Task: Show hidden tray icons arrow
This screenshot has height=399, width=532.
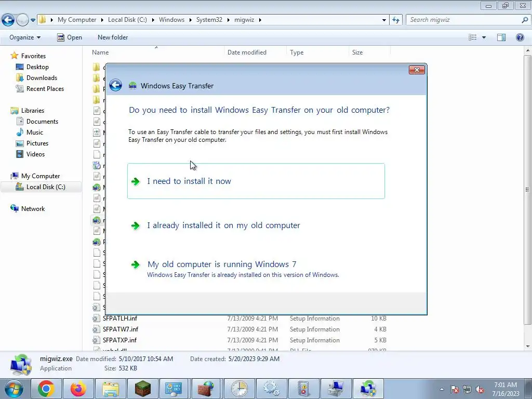Action: coord(442,389)
